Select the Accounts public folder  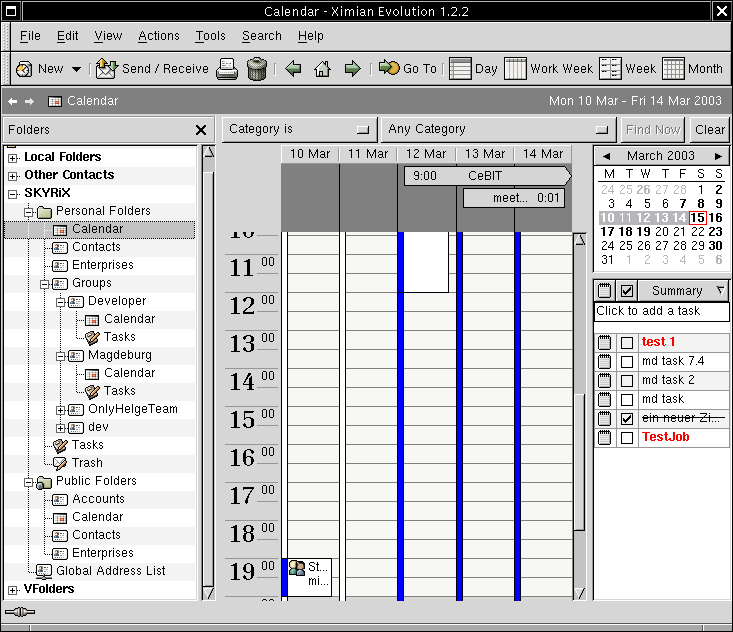98,499
